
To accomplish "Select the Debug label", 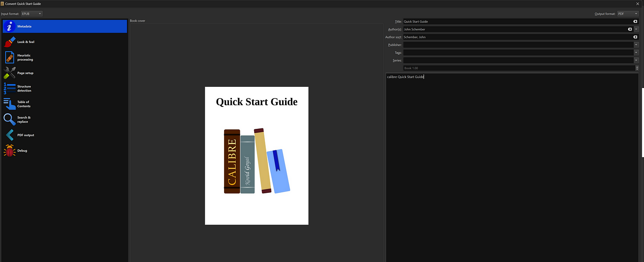I will [22, 151].
